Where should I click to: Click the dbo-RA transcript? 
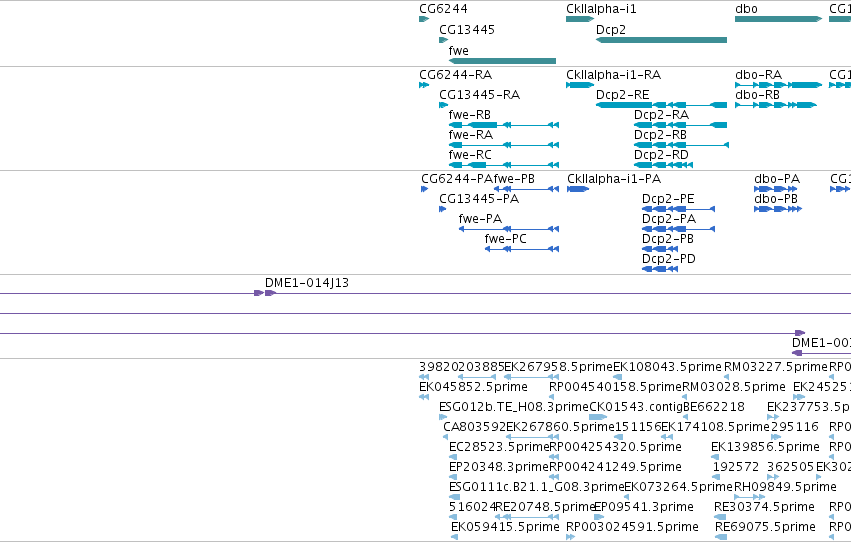778,85
